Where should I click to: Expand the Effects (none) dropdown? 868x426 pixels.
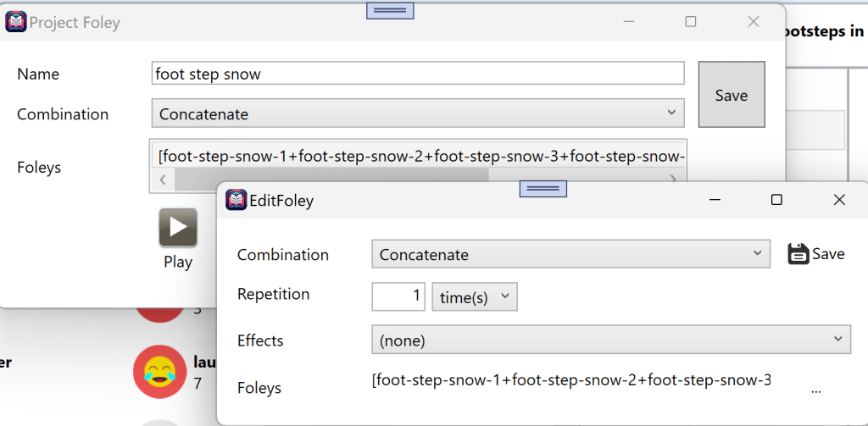(x=610, y=340)
